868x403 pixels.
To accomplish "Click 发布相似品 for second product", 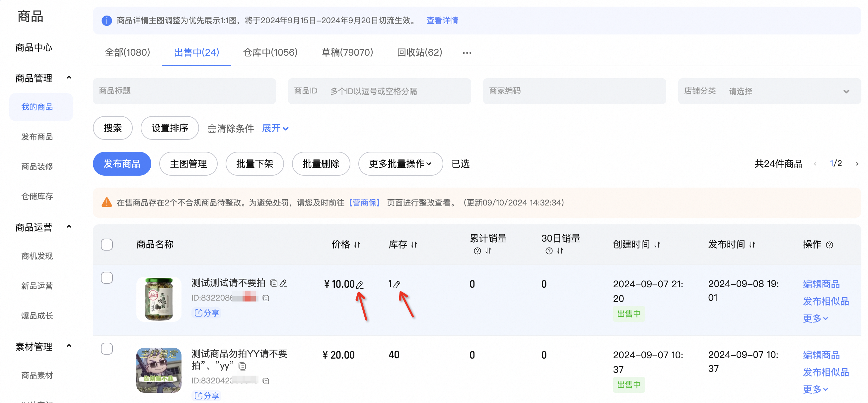I will click(x=826, y=373).
